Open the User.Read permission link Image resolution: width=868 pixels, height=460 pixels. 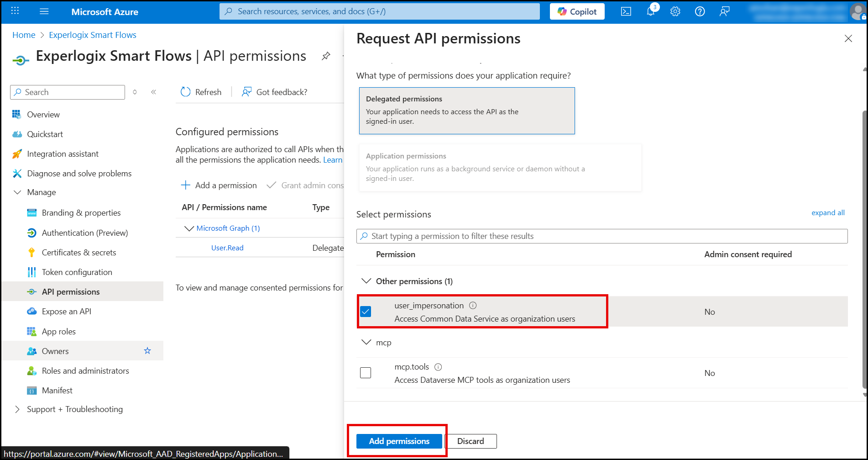[x=227, y=248]
